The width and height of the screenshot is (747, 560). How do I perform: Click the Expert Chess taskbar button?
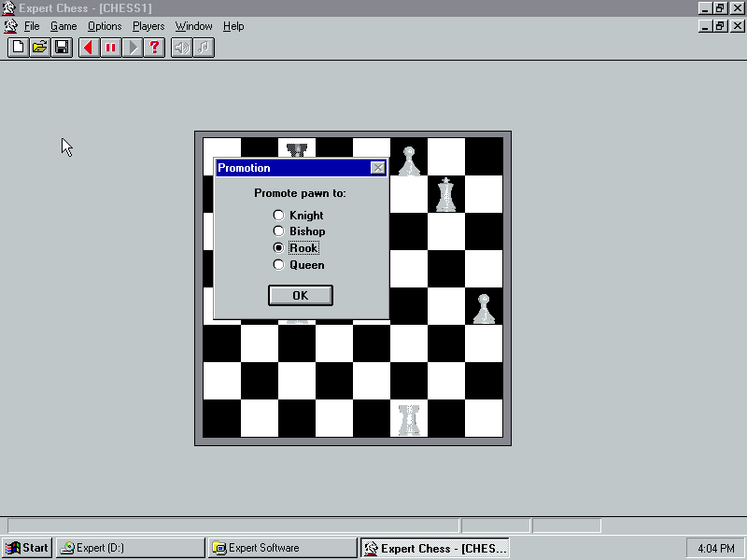tap(434, 548)
